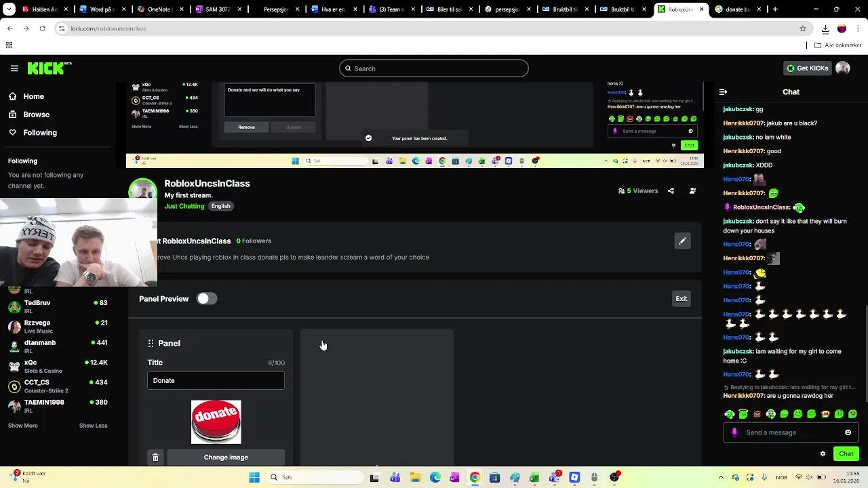Open File Explorer from taskbar

tap(415, 478)
